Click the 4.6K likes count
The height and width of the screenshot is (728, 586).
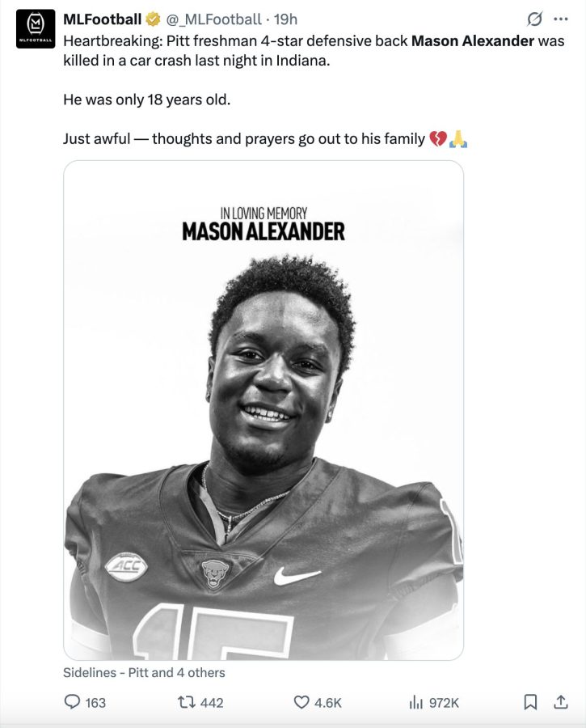[327, 702]
